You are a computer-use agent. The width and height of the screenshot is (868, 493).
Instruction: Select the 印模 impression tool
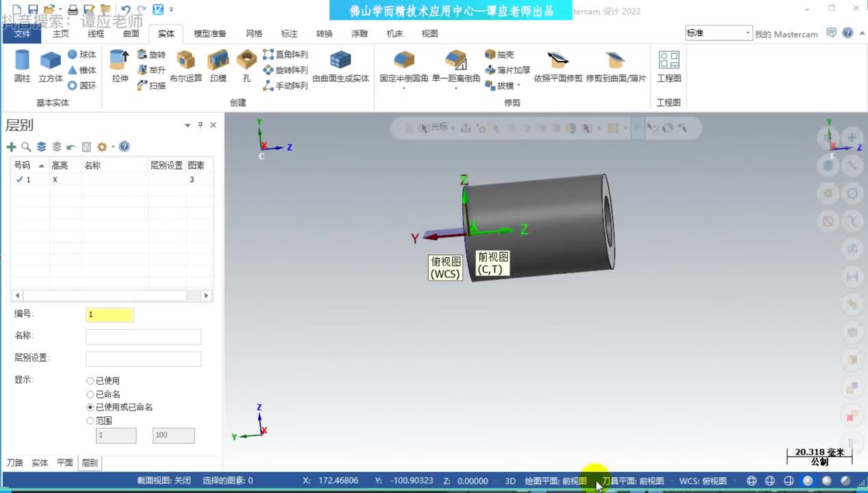(x=218, y=66)
